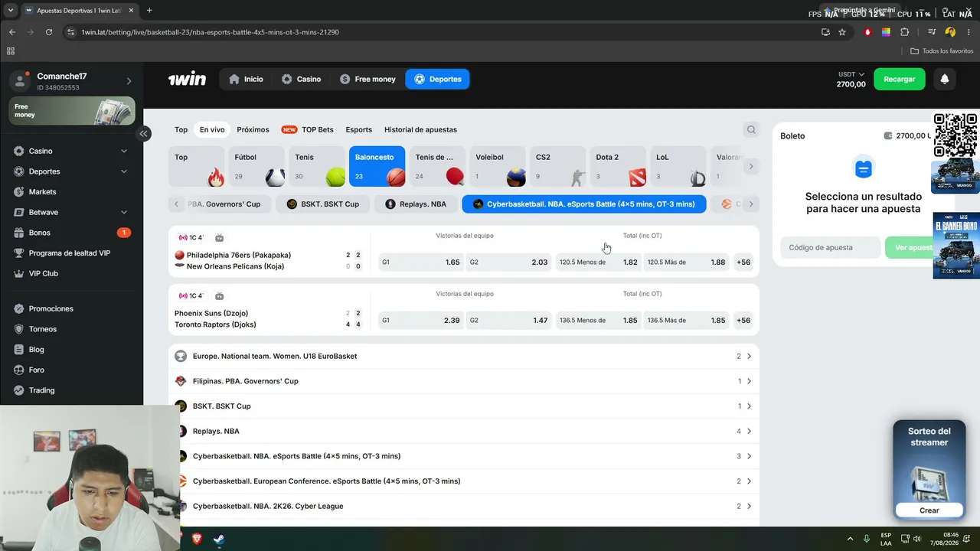
Task: Open Brave from the taskbar
Action: [197, 539]
